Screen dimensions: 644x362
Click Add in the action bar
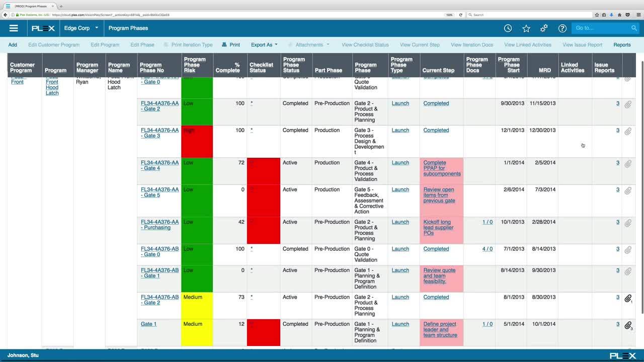coord(13,45)
